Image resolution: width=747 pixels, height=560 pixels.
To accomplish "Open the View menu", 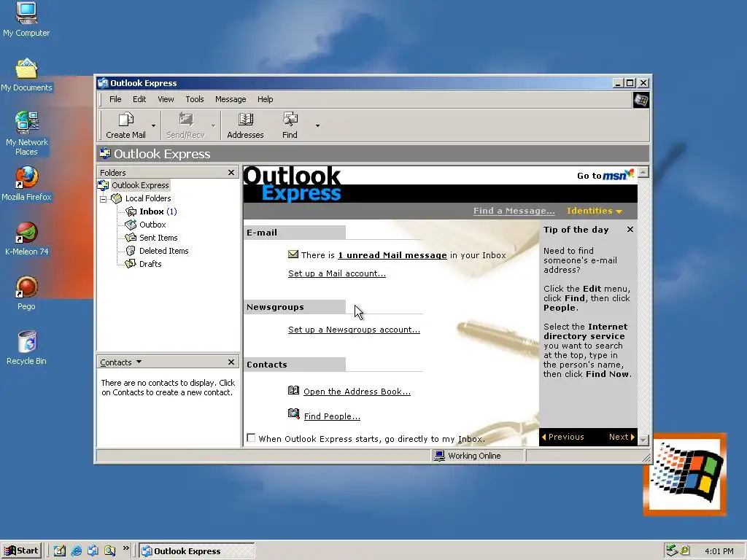I will pyautogui.click(x=166, y=99).
